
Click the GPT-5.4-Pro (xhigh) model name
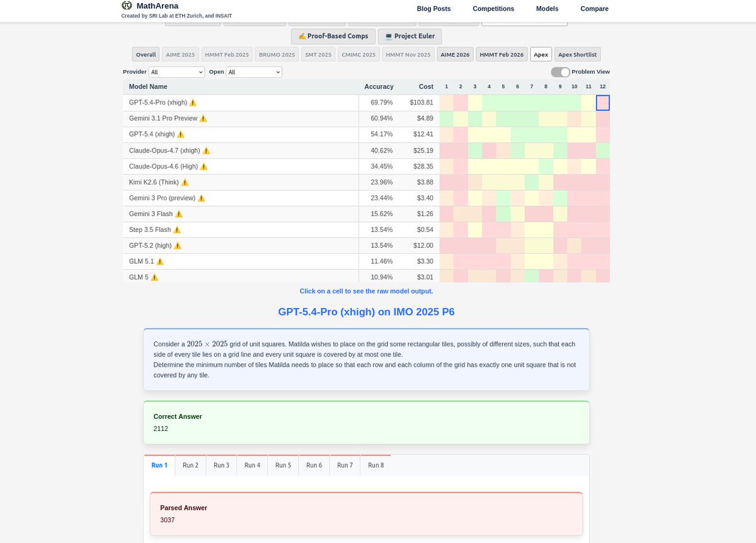(158, 103)
